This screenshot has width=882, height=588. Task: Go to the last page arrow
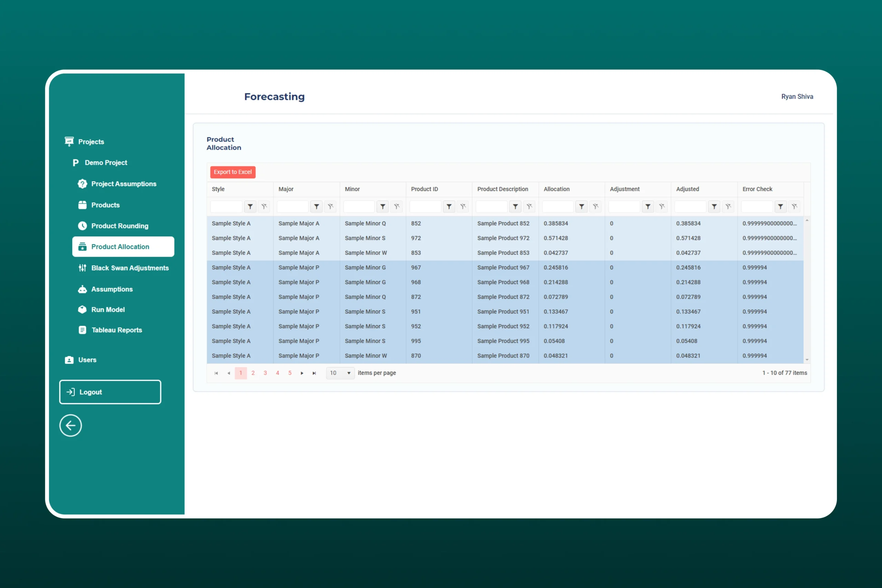pos(314,373)
